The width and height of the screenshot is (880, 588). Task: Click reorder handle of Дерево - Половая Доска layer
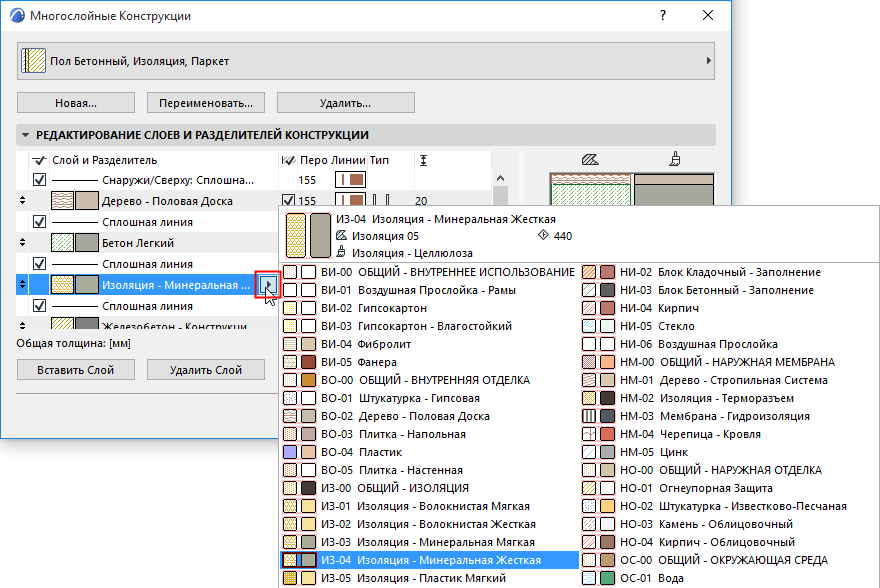22,200
